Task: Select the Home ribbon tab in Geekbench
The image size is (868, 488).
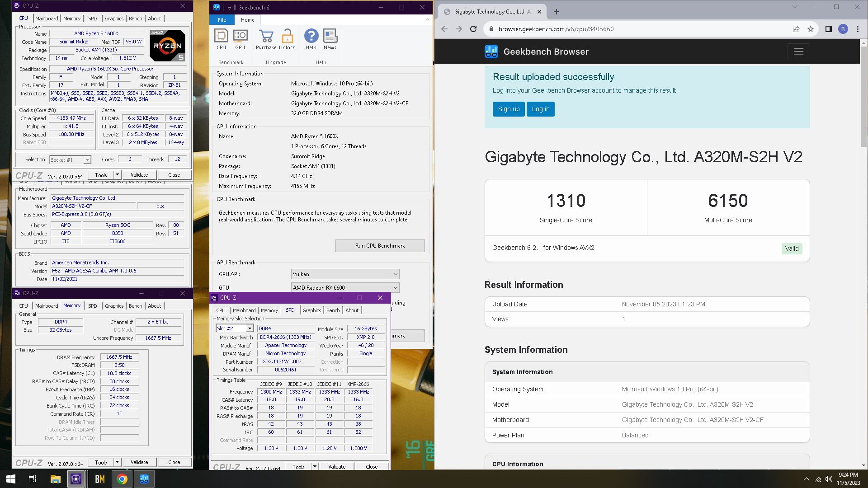Action: click(x=247, y=20)
